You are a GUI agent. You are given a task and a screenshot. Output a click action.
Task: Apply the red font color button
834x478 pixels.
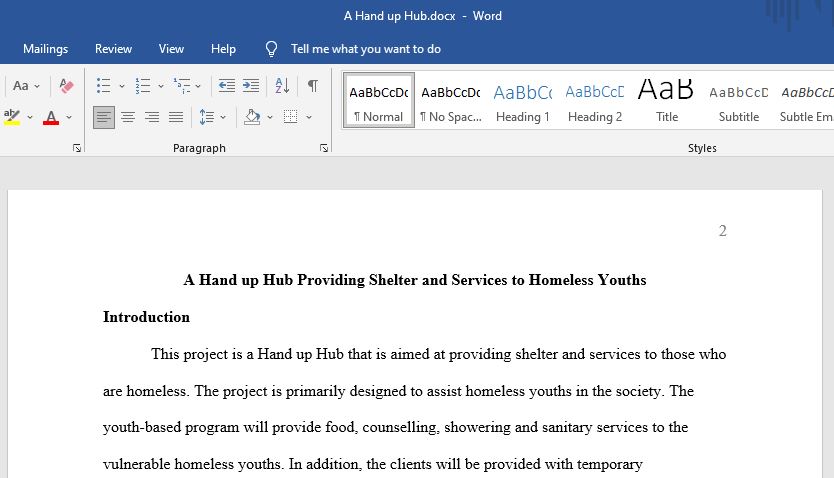point(51,117)
